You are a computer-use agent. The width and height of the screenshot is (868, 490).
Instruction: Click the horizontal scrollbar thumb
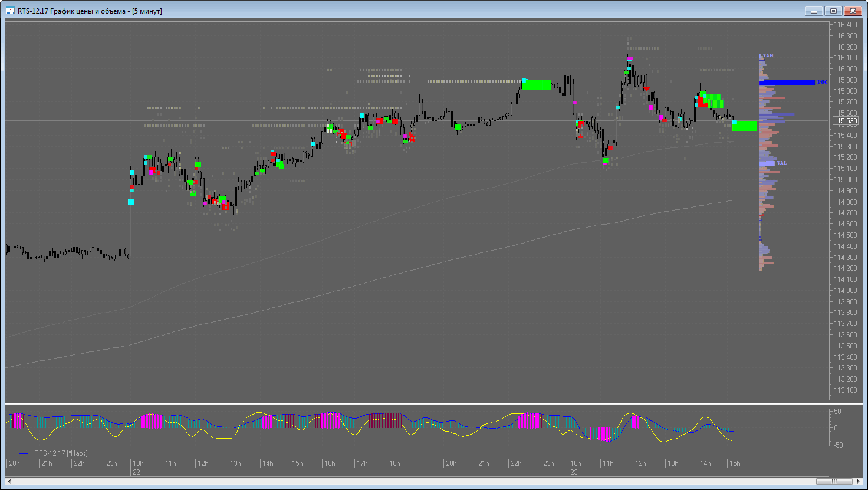coord(833,482)
